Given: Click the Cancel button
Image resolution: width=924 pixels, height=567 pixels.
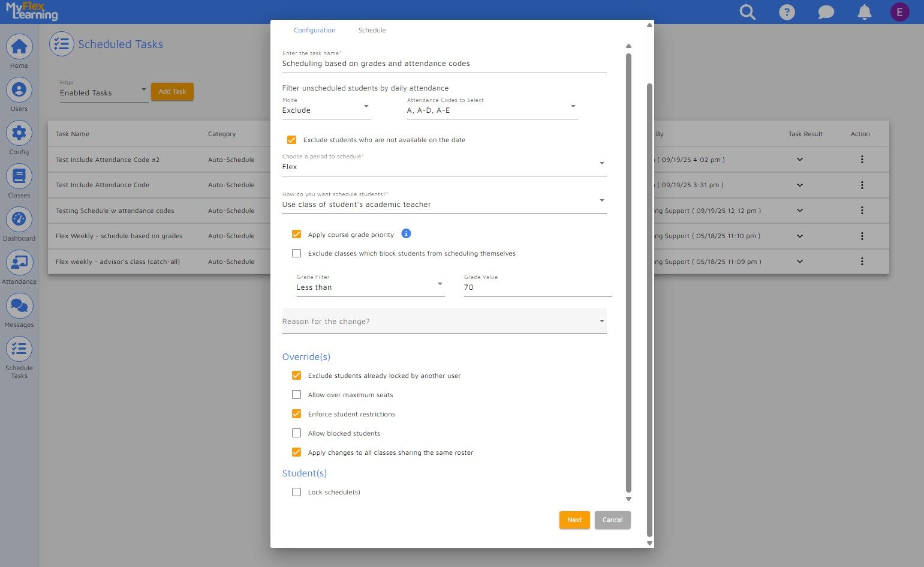Looking at the screenshot, I should click(x=612, y=520).
